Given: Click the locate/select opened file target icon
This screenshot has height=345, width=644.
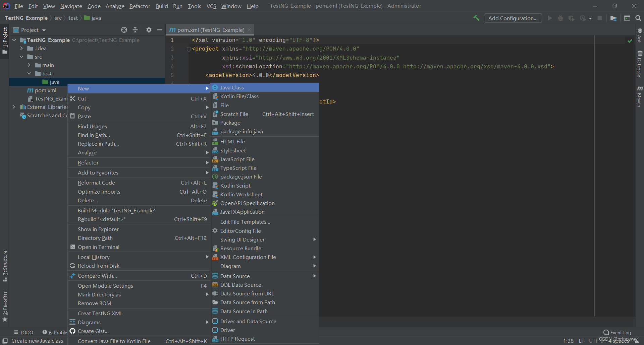Looking at the screenshot, I should click(124, 30).
